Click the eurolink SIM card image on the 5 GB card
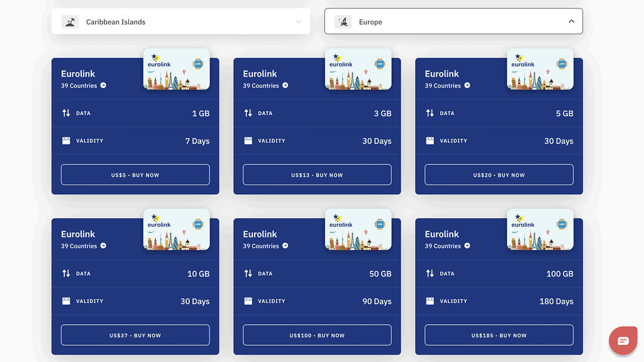644x362 pixels. pyautogui.click(x=540, y=69)
